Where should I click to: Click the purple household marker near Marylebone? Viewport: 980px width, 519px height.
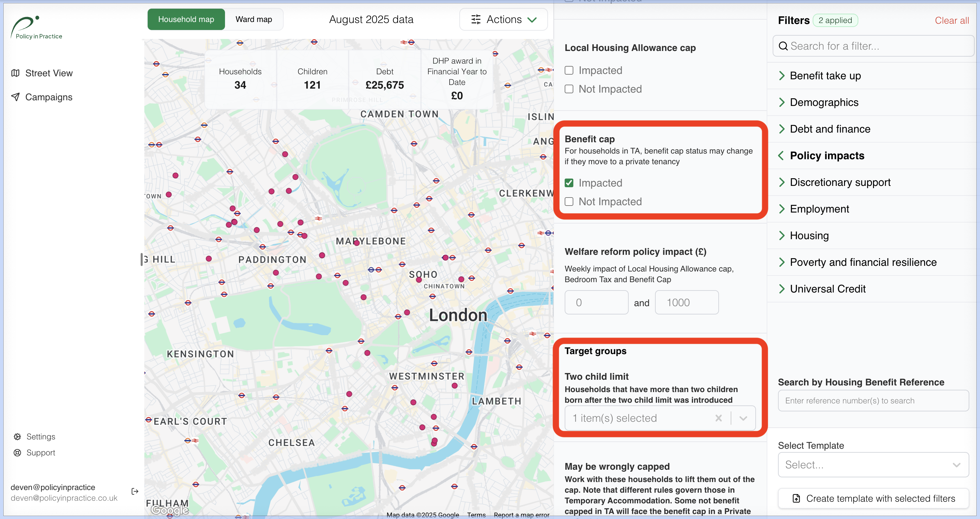tap(356, 243)
